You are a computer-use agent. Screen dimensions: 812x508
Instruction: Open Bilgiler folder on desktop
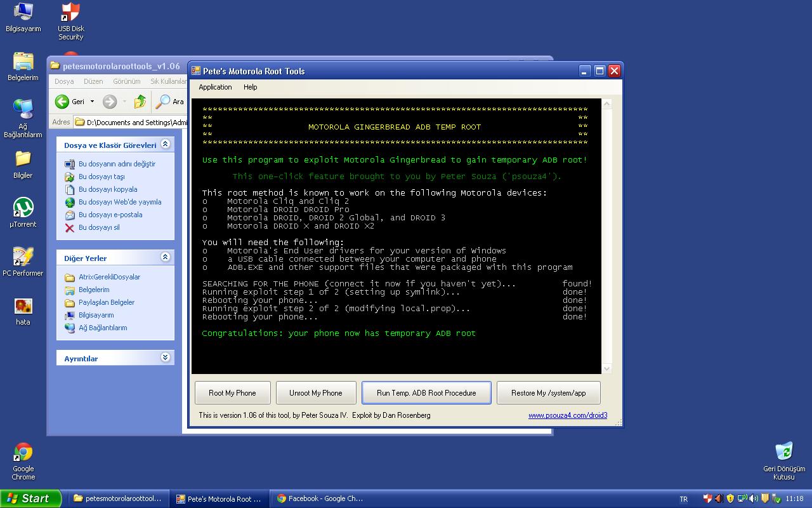(x=23, y=164)
